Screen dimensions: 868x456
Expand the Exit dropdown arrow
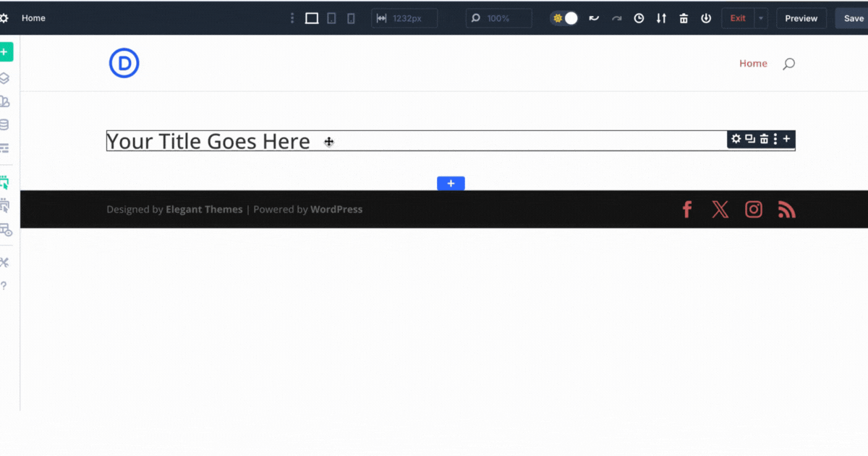tap(760, 18)
